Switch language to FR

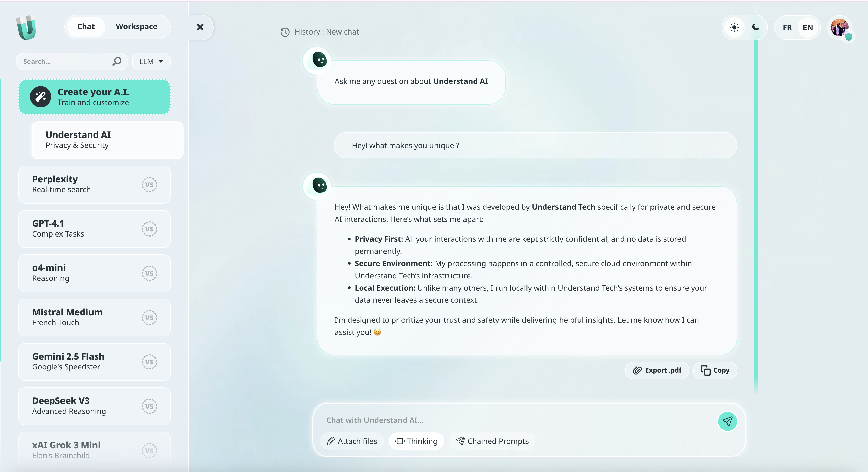pos(787,28)
